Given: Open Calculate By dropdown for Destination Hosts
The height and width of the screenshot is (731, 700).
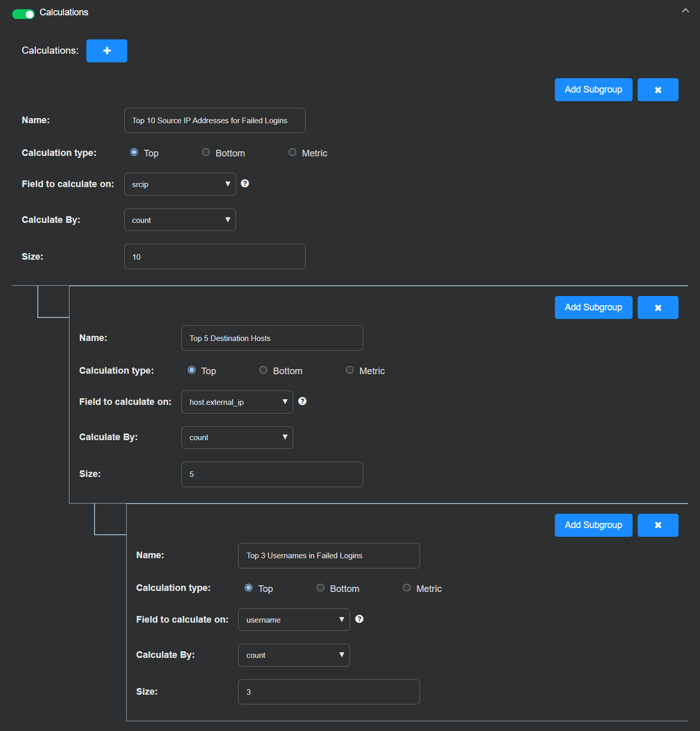Looking at the screenshot, I should pos(237,438).
